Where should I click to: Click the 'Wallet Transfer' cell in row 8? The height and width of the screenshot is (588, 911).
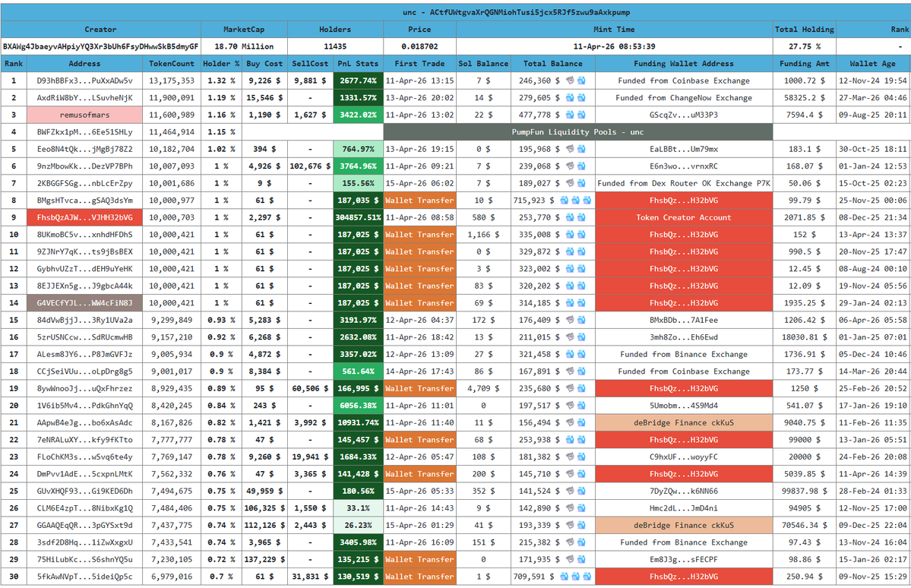tap(419, 201)
